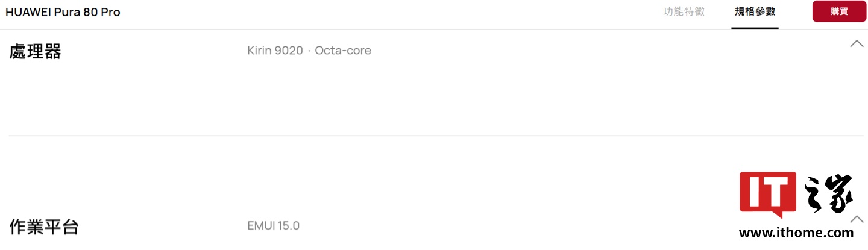Click the 處理器 section heading
This screenshot has height=250, width=868.
(35, 51)
